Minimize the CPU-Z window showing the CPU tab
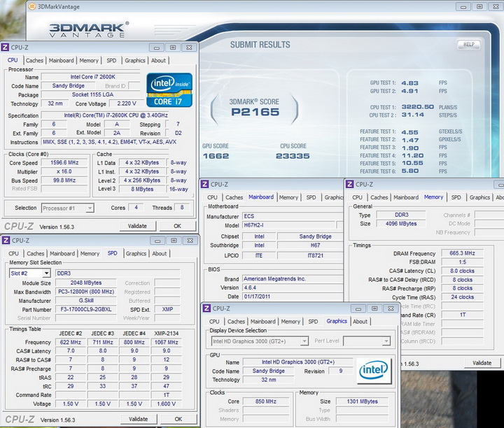 [x=155, y=48]
